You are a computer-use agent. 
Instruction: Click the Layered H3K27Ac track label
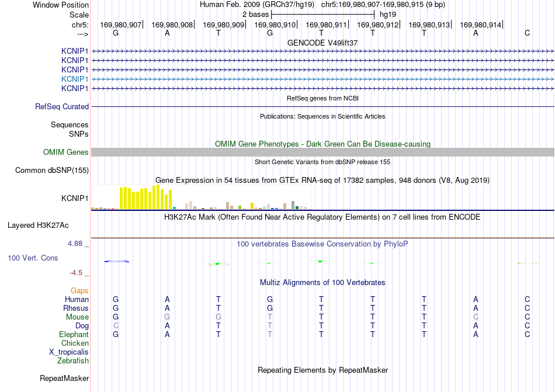(x=38, y=226)
